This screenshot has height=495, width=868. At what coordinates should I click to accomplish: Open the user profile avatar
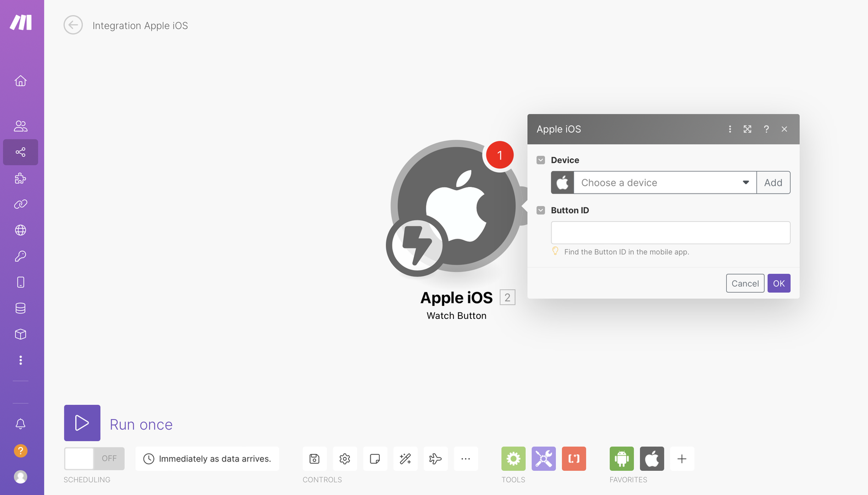coord(20,477)
